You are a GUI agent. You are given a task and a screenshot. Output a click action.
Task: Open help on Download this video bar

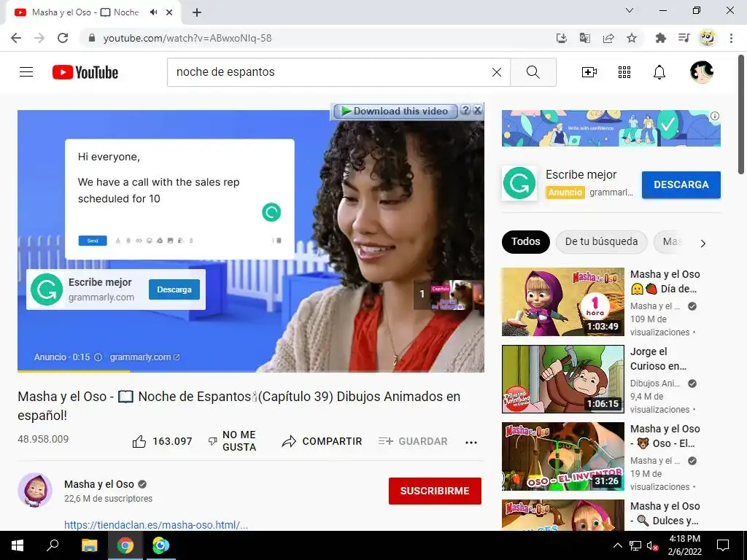pyautogui.click(x=465, y=111)
